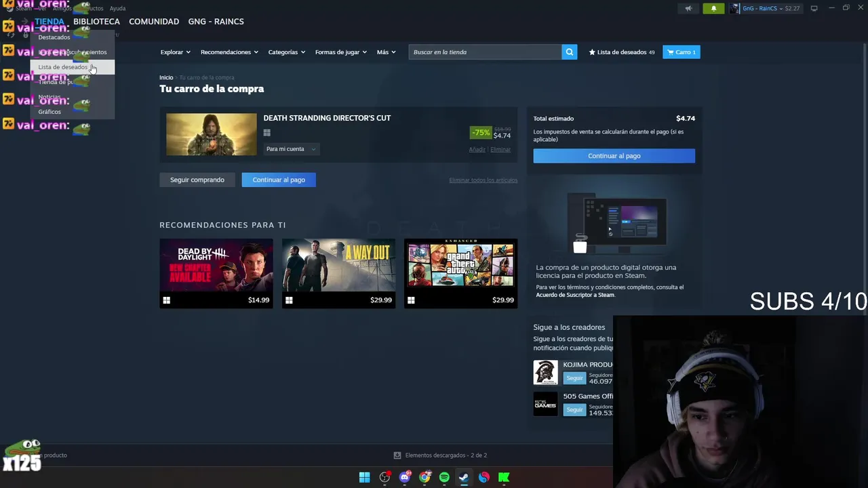Click the Steam notifications bell icon
Viewport: 868px width, 488px height.
[713, 8]
